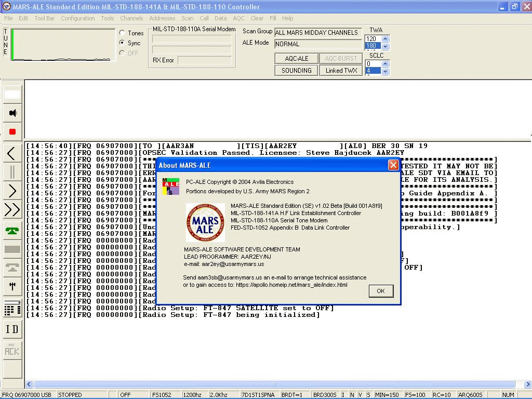
Task: Open the Tool Bar menu
Action: click(45, 18)
